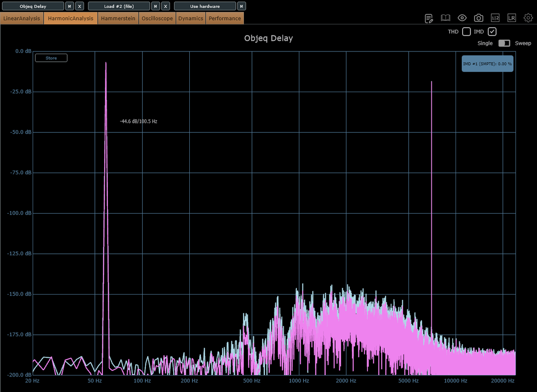537x392 pixels.
Task: Select the HarmonicAnalysis tab
Action: (x=71, y=18)
